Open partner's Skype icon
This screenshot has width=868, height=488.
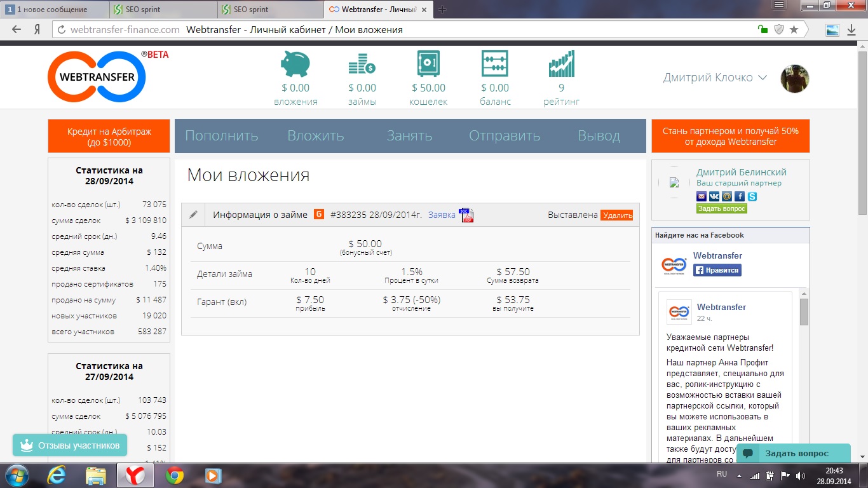(752, 196)
